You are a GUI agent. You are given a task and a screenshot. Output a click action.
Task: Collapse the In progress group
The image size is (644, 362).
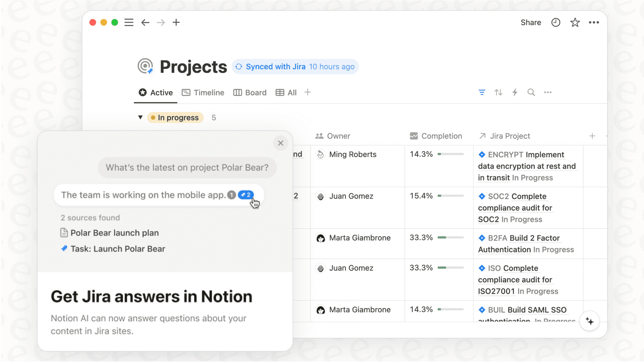point(140,117)
